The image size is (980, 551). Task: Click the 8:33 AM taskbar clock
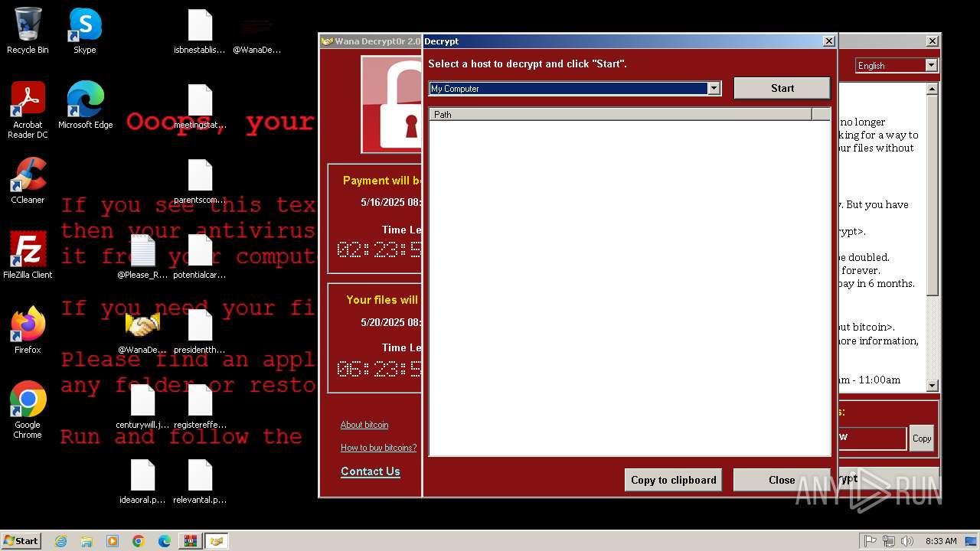[x=941, y=541]
